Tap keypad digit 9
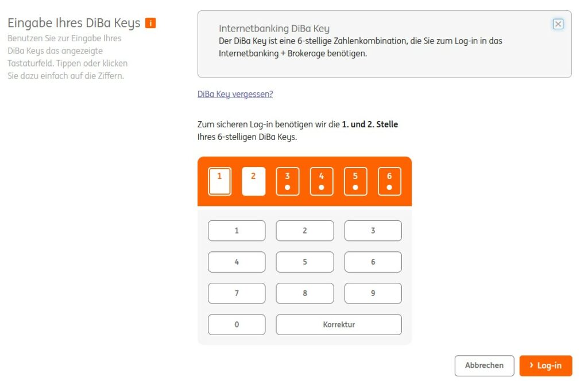The image size is (588, 381). [x=373, y=293]
